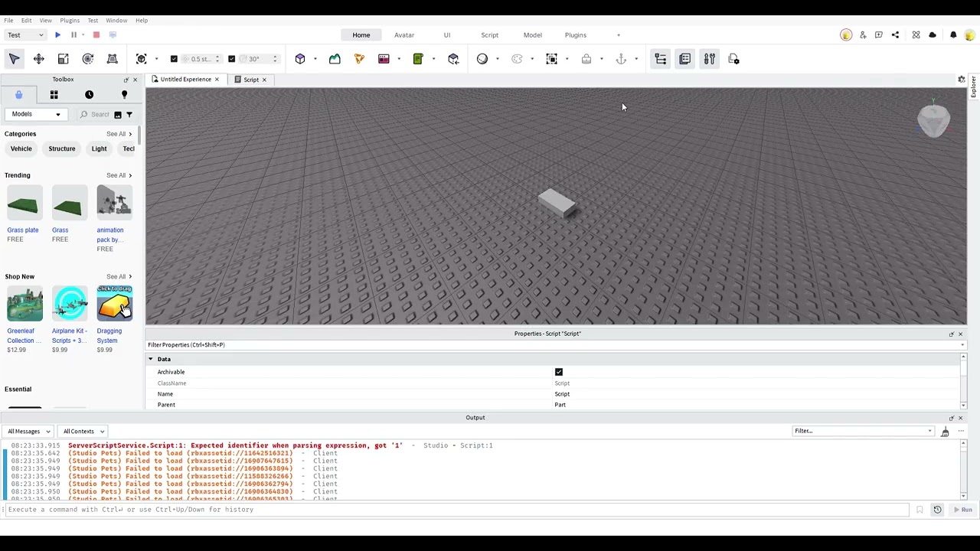Click See All next to Categories
980x551 pixels.
pyautogui.click(x=119, y=134)
